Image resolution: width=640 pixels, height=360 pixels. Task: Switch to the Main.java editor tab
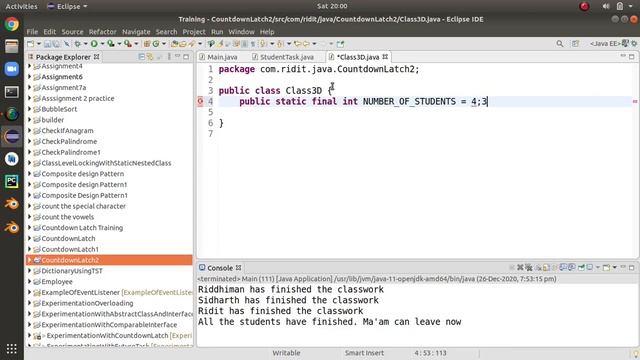pyautogui.click(x=218, y=57)
